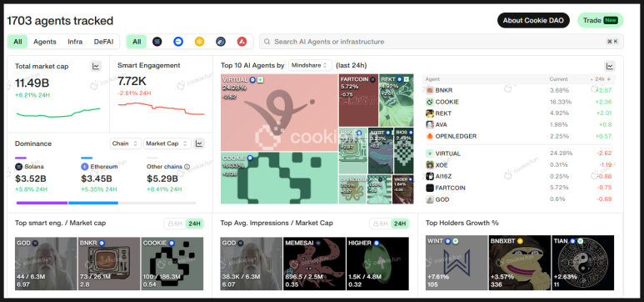
Task: Open the FARTCOIN row name in the table
Action: 450,188
